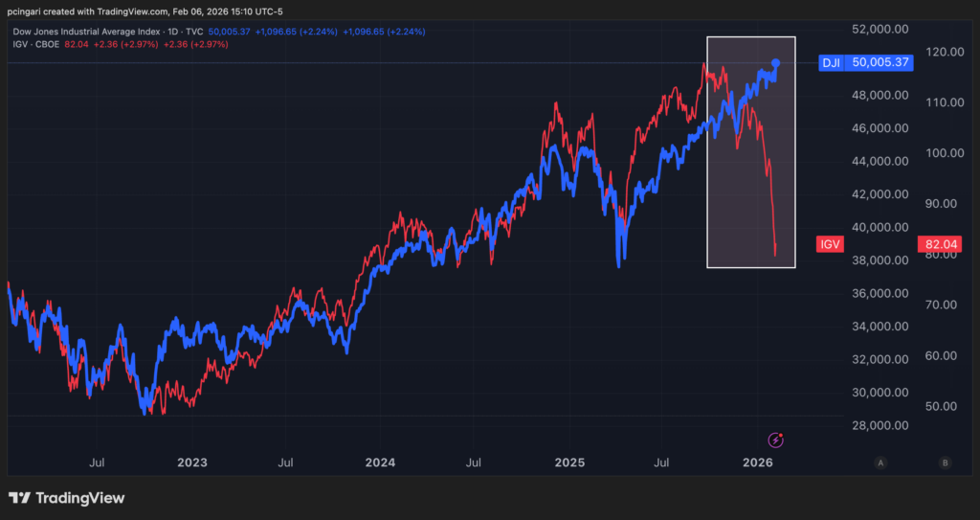The width and height of the screenshot is (980, 520).
Task: Click the blue dot ending the DJI line
Action: tap(775, 63)
